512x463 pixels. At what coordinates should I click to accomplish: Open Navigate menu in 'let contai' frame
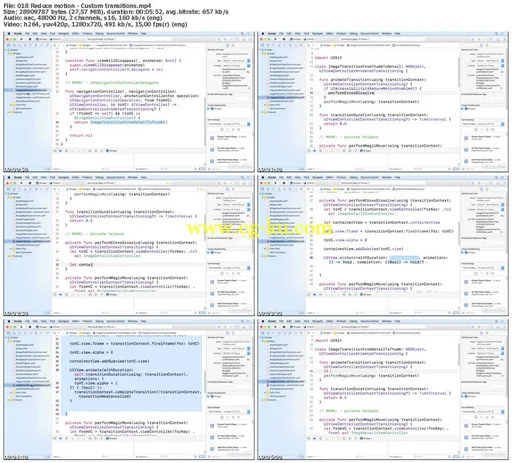64,178
